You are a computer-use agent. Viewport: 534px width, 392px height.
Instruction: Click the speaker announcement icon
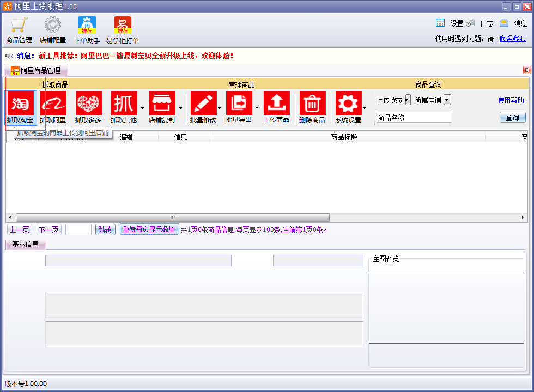[9, 56]
